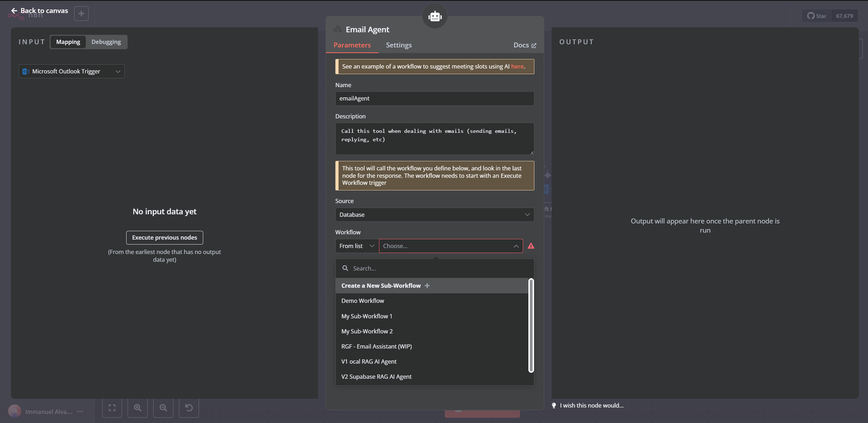Click the red warning triangle next to Workflow
The width and height of the screenshot is (868, 423).
click(531, 246)
